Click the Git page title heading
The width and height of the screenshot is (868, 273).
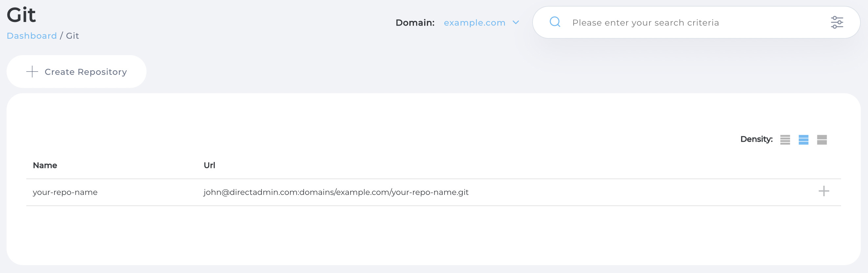point(21,15)
